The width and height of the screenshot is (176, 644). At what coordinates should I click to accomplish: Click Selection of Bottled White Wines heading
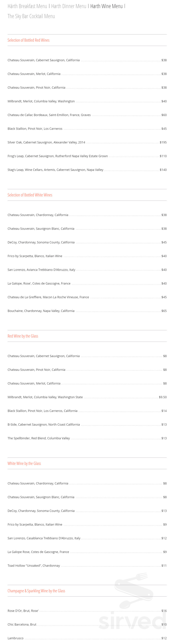(x=30, y=195)
